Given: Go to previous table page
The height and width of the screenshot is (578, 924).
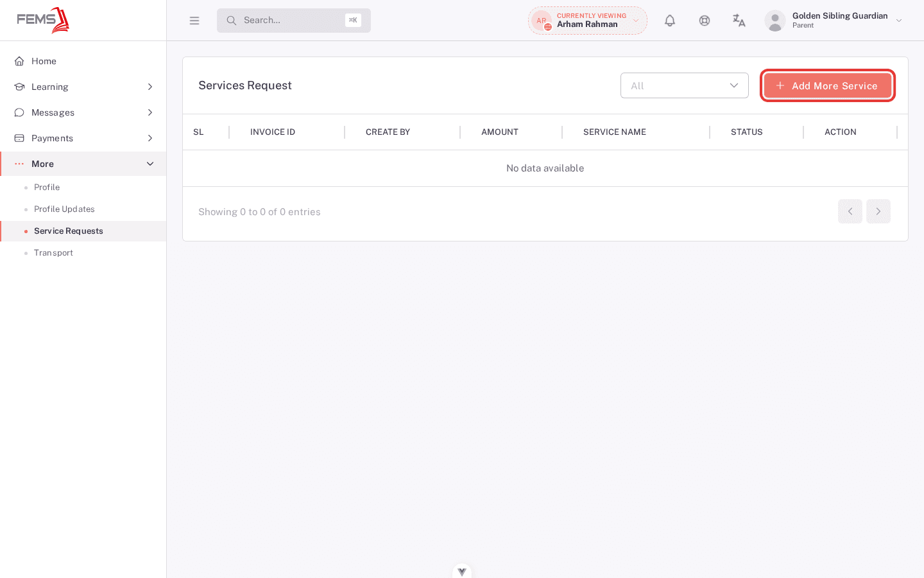Looking at the screenshot, I should pos(850,211).
